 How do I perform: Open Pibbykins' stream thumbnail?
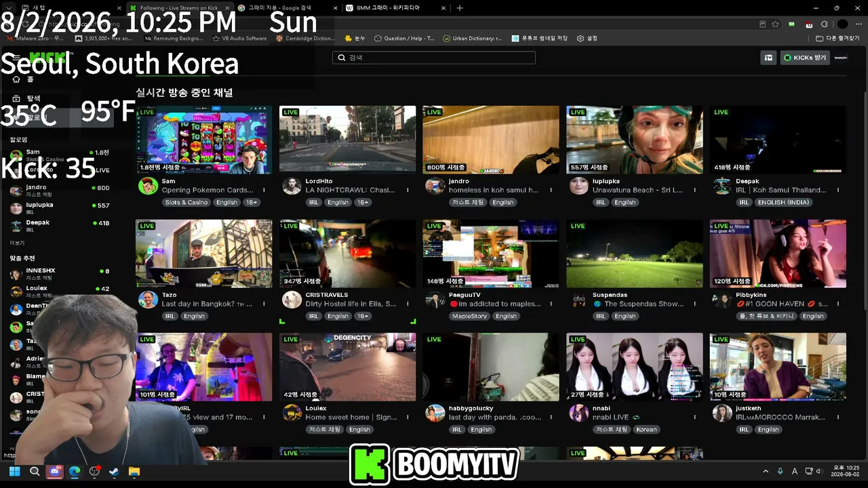click(x=778, y=253)
